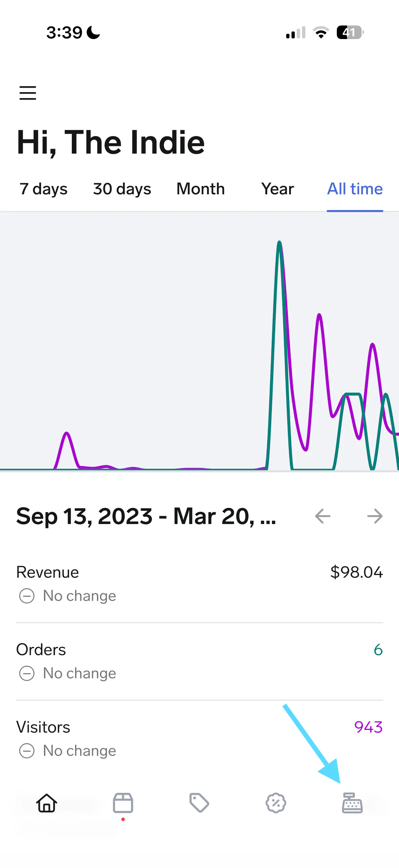Tap the Visitors count 943
Screen dimensions: 399x868
[368, 727]
